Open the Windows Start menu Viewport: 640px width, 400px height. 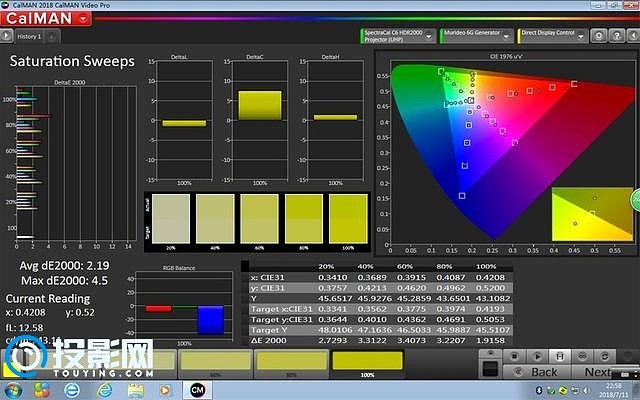tap(16, 388)
